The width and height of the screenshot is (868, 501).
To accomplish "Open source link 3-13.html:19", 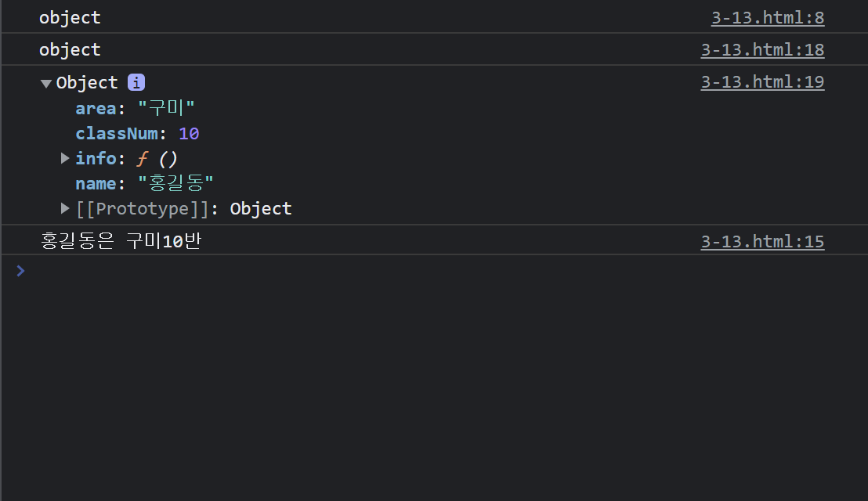I will [761, 81].
